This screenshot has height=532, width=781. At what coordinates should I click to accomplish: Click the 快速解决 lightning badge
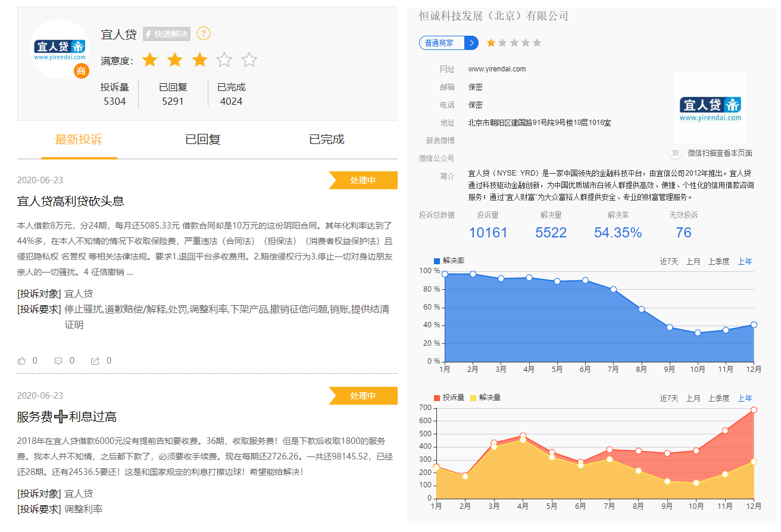tap(167, 34)
